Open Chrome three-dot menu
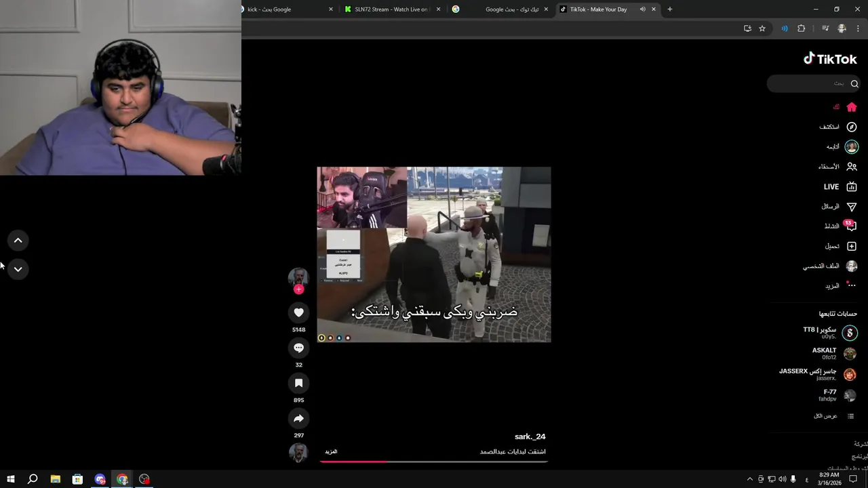Screen dimensions: 868x488 [x=858, y=28]
